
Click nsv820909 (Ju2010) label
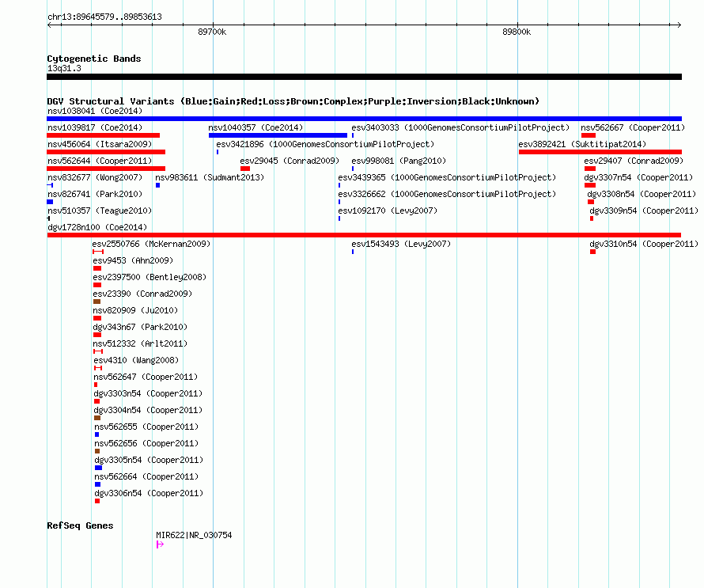[135, 310]
